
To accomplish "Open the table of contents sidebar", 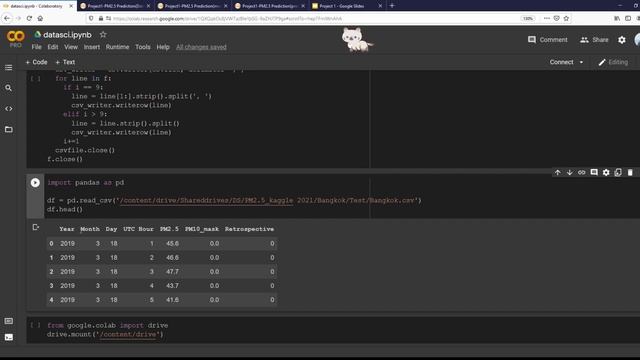I will [x=9, y=67].
